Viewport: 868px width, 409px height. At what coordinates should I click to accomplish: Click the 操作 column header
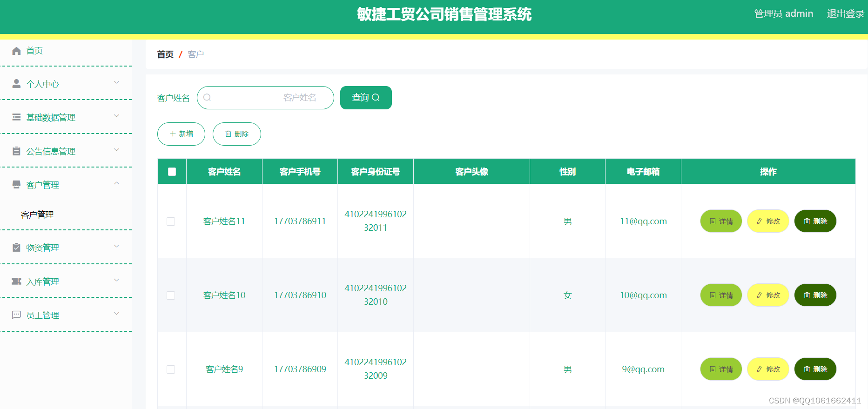(768, 172)
